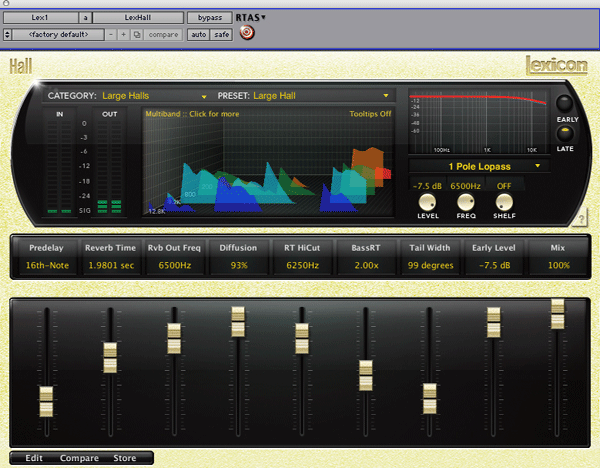This screenshot has width=600, height=468.
Task: Select the Tail Width parameter cell
Action: click(x=430, y=256)
